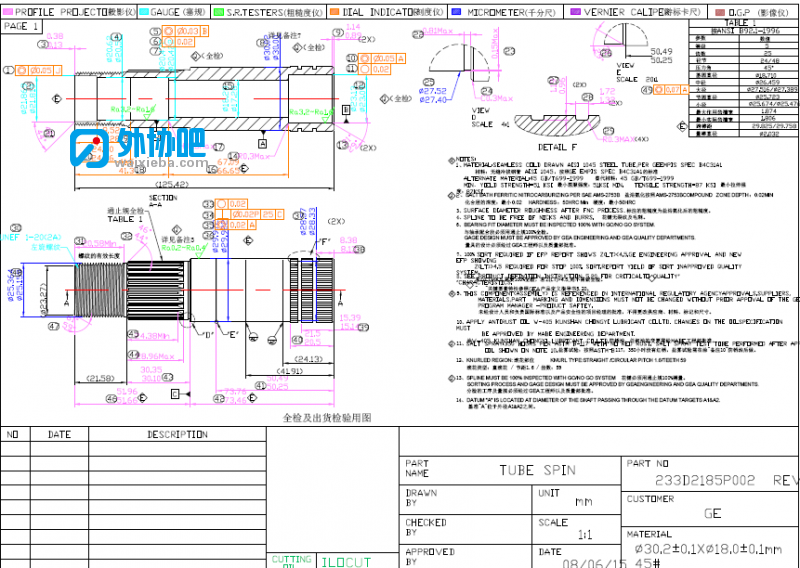
Task: Click the Ø27.52 dimension in View D
Action: [433, 91]
